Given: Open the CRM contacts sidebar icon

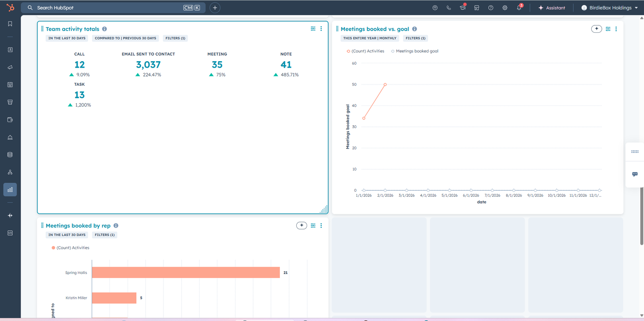Looking at the screenshot, I should click(10, 50).
